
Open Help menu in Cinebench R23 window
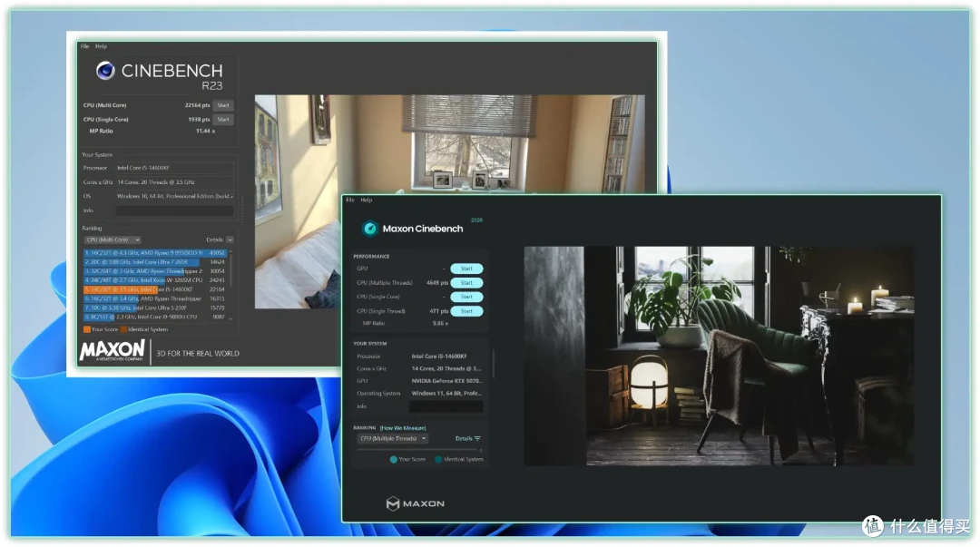(x=101, y=46)
